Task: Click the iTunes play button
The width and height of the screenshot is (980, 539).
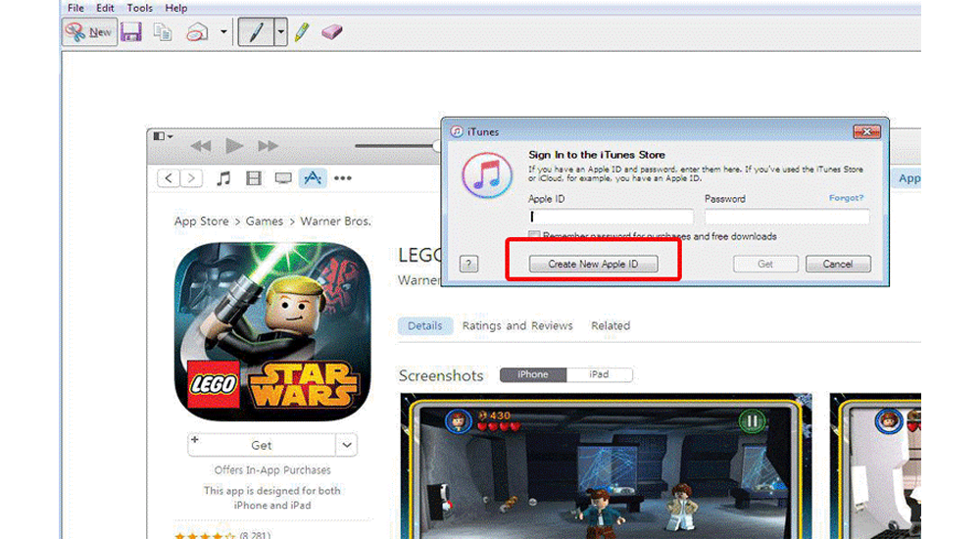Action: [x=234, y=146]
